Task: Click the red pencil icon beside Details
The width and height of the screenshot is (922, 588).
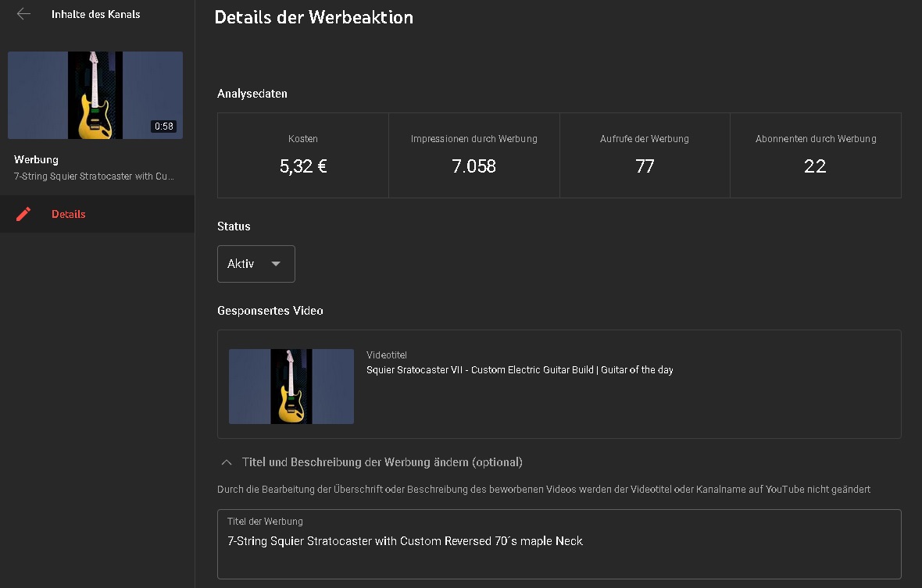Action: (x=23, y=214)
